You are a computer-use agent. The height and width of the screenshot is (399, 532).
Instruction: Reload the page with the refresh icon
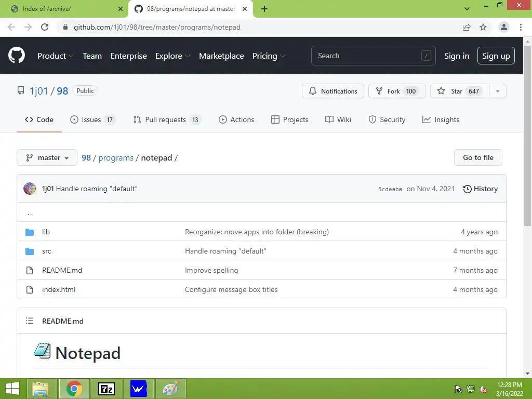coord(45,27)
